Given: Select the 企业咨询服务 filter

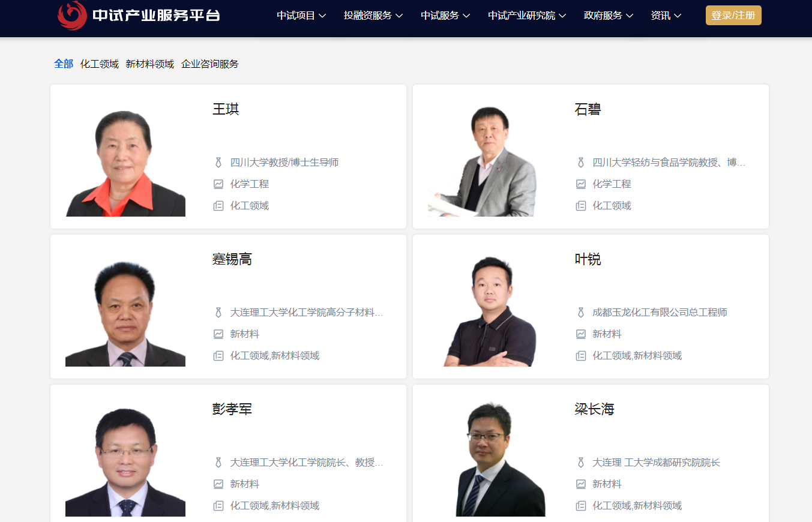Looking at the screenshot, I should pyautogui.click(x=210, y=64).
